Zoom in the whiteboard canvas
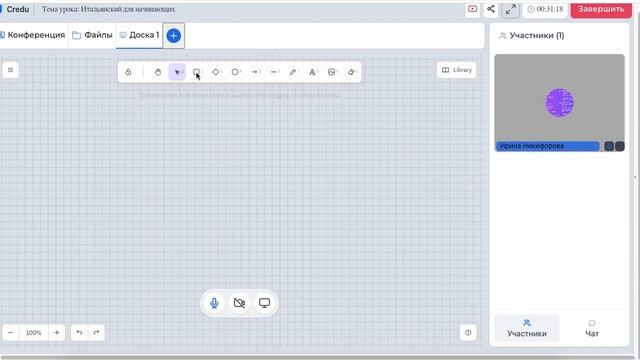 (x=57, y=333)
